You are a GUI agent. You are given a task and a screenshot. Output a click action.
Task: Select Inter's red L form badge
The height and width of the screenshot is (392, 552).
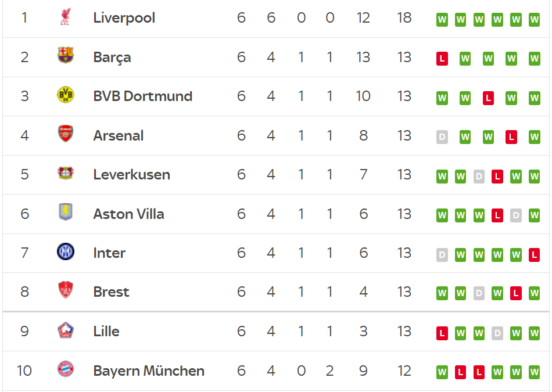(534, 254)
